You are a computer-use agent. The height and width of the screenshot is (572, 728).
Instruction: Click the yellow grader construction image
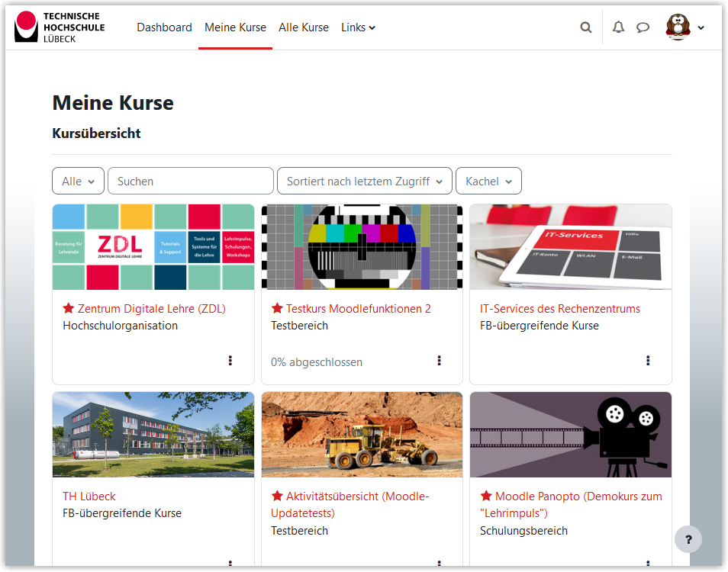[362, 435]
